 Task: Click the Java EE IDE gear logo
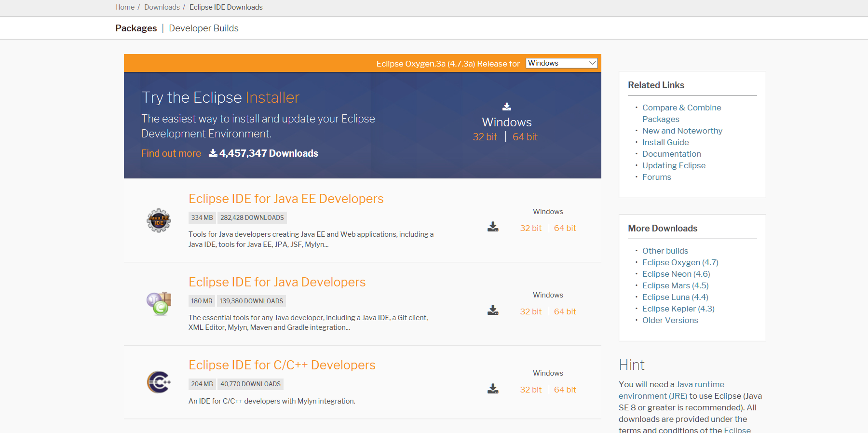coord(159,220)
